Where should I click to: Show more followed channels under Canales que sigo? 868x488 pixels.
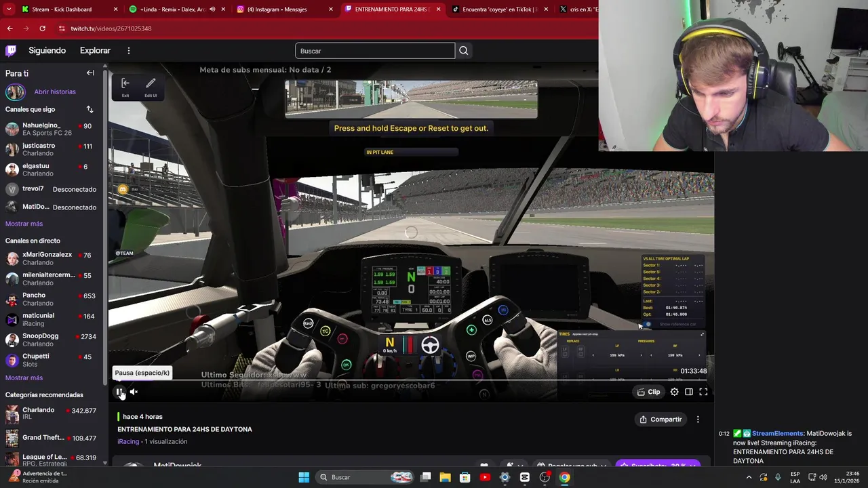(x=24, y=224)
